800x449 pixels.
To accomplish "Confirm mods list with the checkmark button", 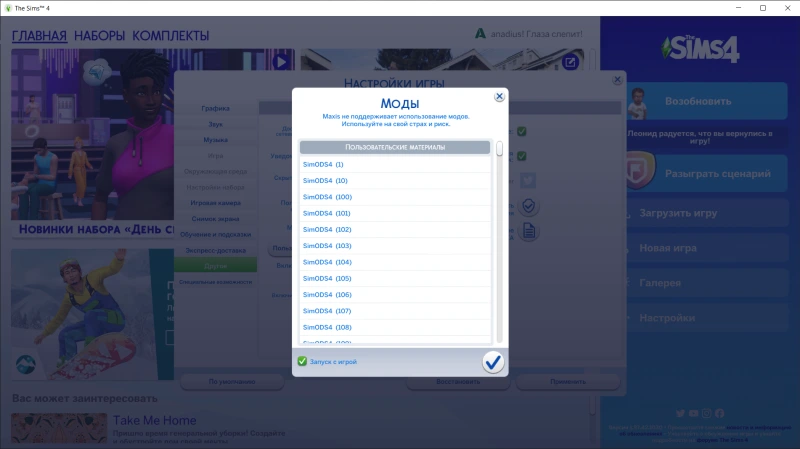I will [x=493, y=362].
